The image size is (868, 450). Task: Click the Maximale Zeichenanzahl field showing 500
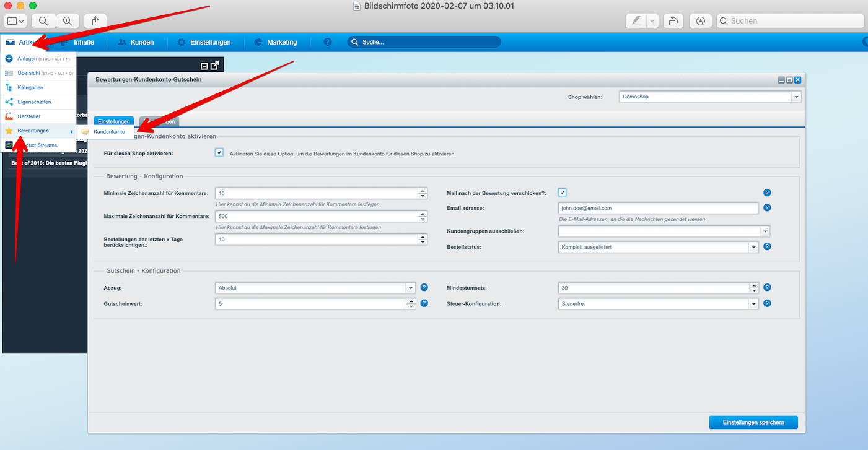(317, 217)
